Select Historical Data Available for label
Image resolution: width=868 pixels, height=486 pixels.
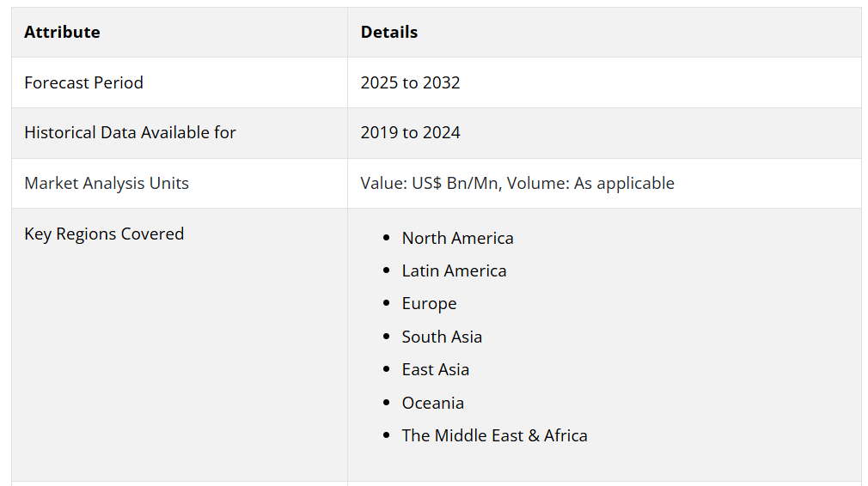click(130, 133)
